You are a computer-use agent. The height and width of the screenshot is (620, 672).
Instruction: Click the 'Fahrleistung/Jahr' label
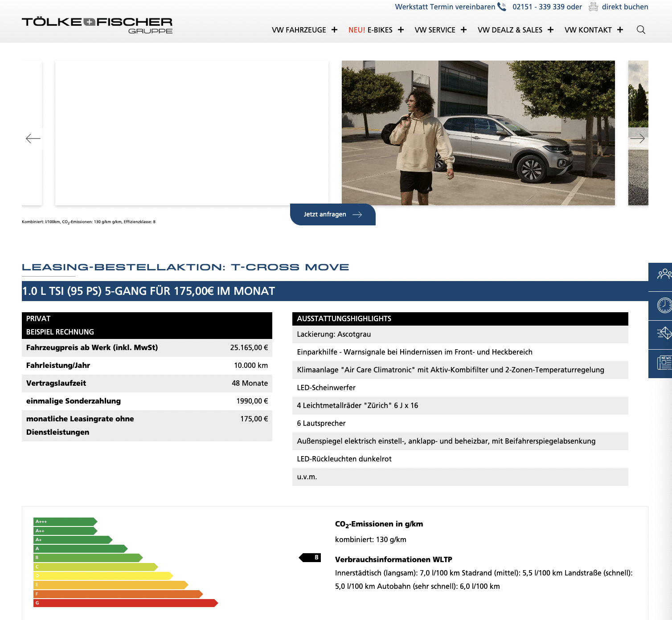[x=58, y=365]
